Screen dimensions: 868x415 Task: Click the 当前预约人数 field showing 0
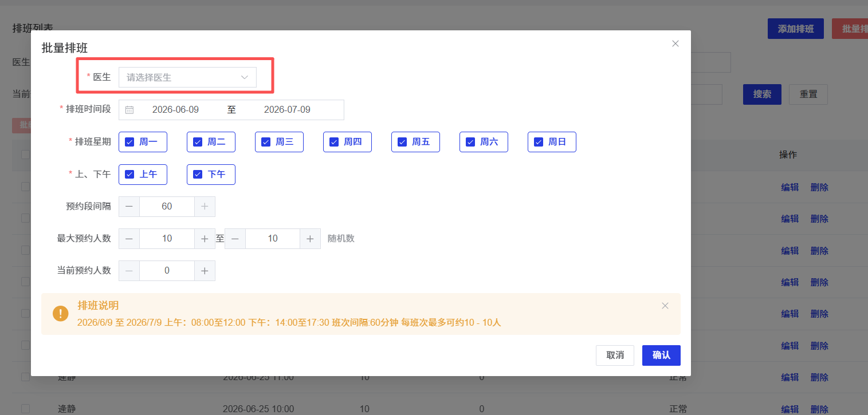pyautogui.click(x=167, y=271)
